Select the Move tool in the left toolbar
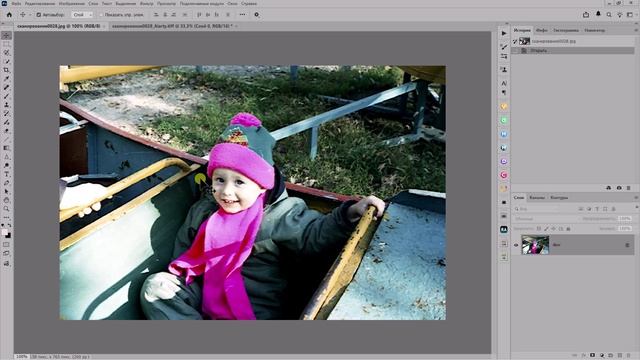Screen dimensions: 640x360 click(x=6, y=36)
